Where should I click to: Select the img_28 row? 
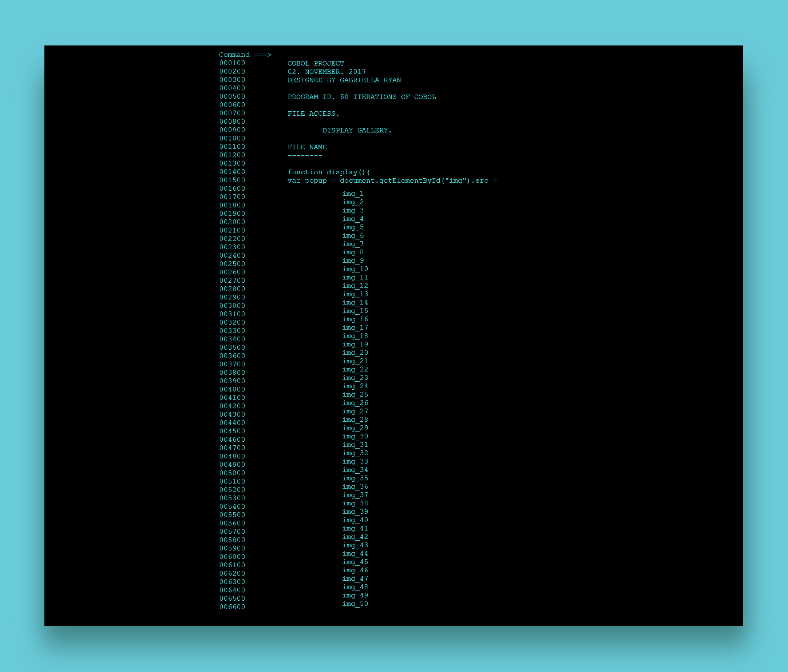tap(355, 419)
